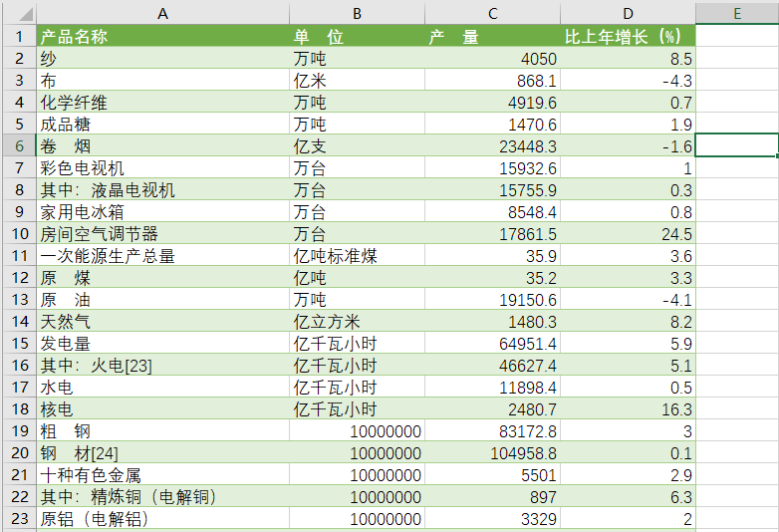The image size is (779, 532).
Task: Select column B header
Action: [x=358, y=13]
